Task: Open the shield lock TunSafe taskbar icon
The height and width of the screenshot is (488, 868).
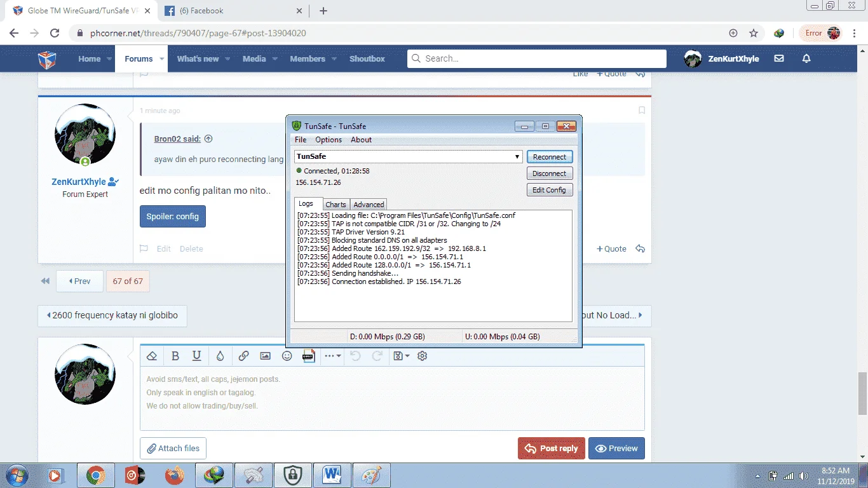Action: tap(292, 475)
